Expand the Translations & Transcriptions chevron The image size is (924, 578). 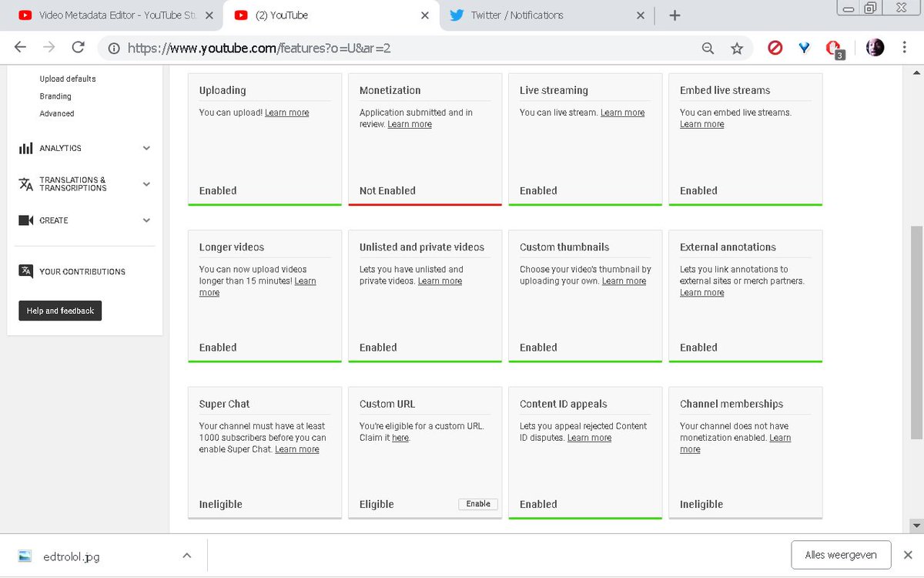click(x=146, y=184)
